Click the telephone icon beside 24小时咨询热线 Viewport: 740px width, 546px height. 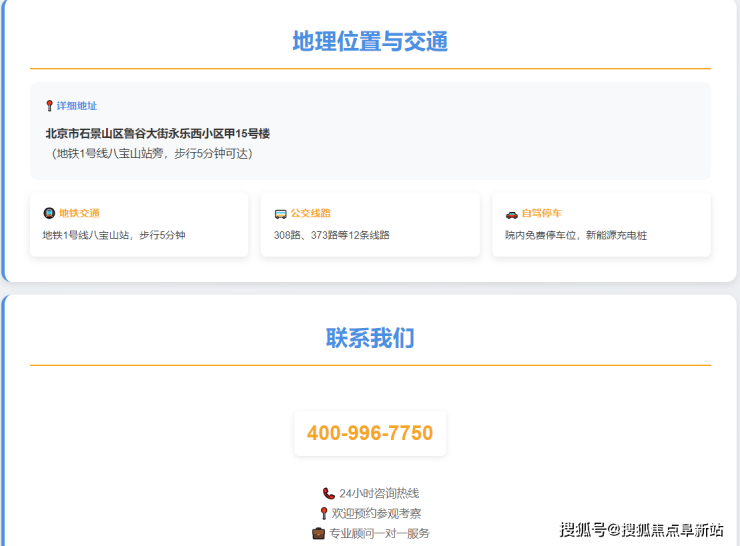pyautogui.click(x=329, y=493)
